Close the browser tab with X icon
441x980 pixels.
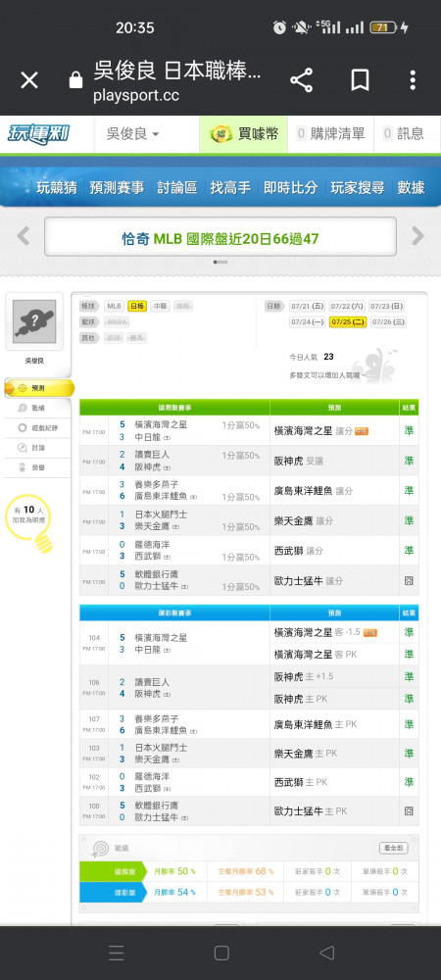(x=29, y=80)
